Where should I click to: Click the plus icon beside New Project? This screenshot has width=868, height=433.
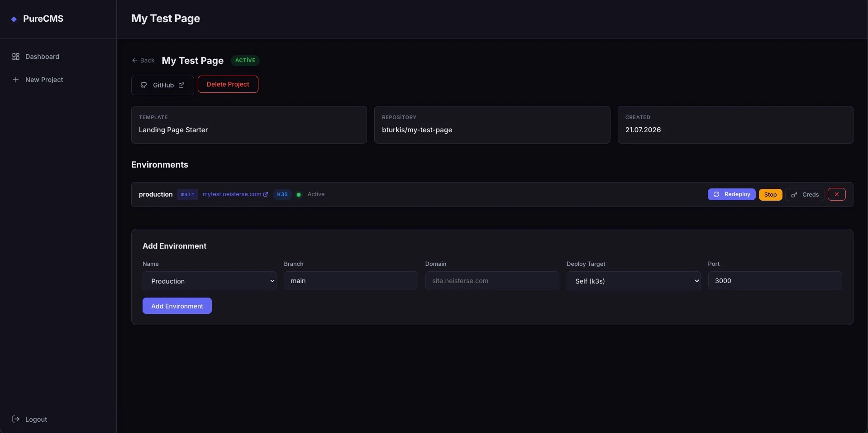click(x=16, y=80)
